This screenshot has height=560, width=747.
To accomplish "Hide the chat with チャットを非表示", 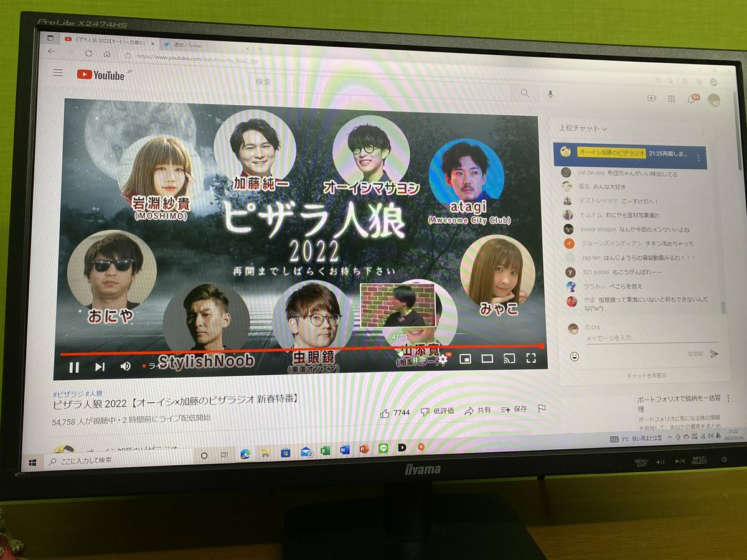I will [x=646, y=375].
